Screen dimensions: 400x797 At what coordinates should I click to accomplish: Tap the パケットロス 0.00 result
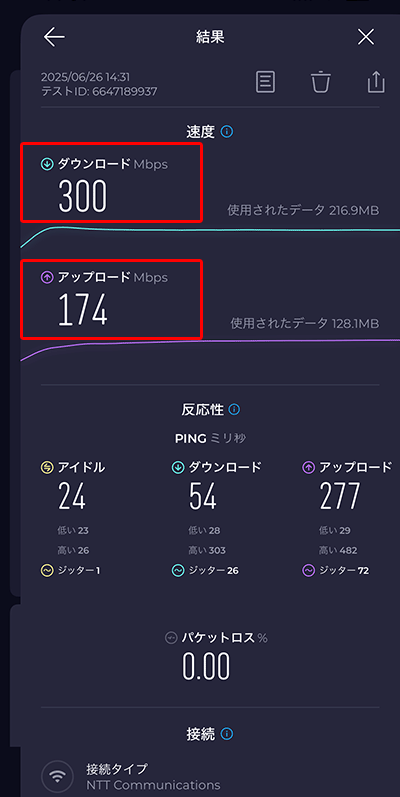tap(206, 666)
